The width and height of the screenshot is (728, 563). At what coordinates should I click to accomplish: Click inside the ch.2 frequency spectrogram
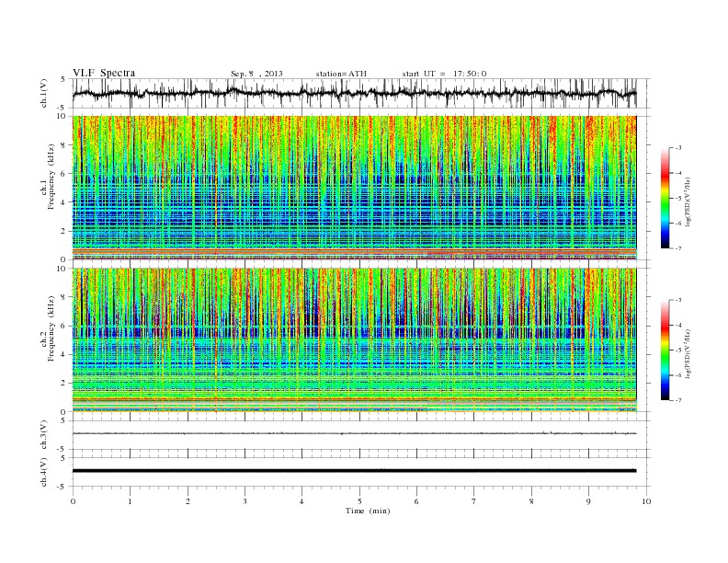[354, 340]
